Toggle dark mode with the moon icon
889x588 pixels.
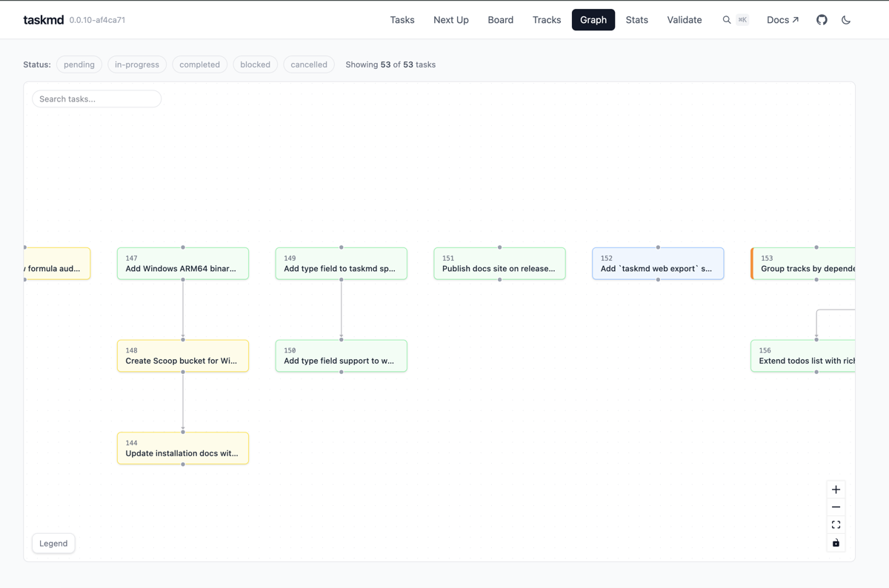[x=846, y=20]
